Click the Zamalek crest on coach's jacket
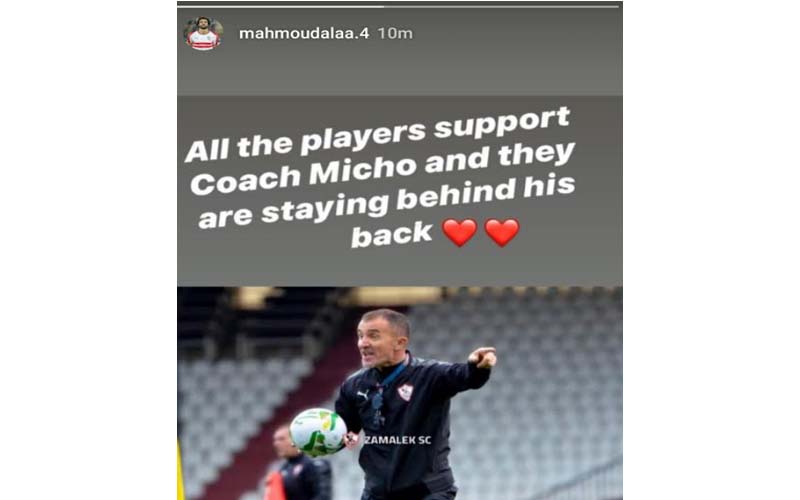 click(406, 392)
